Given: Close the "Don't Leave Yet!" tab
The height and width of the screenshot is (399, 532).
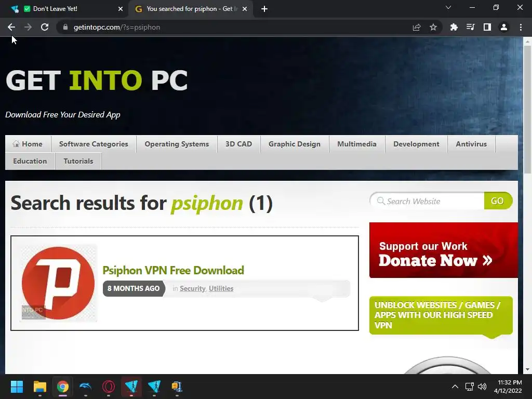Looking at the screenshot, I should [121, 9].
